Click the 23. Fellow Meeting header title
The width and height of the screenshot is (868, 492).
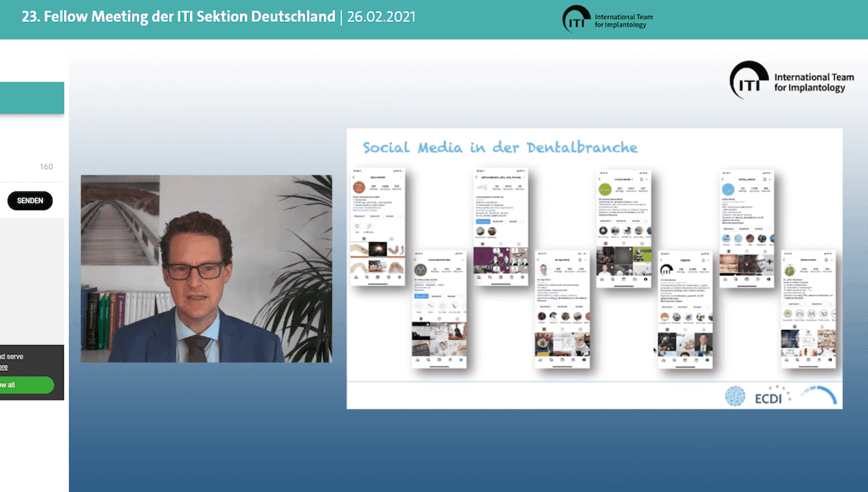(x=179, y=17)
